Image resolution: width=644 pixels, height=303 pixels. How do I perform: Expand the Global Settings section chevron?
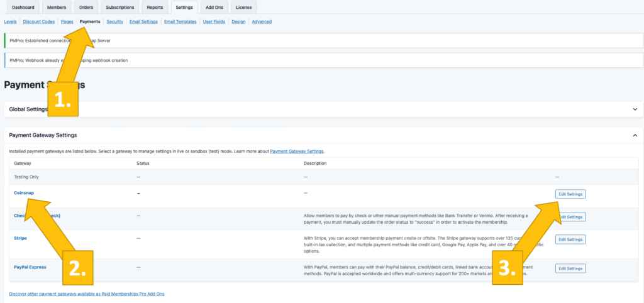[x=635, y=109]
